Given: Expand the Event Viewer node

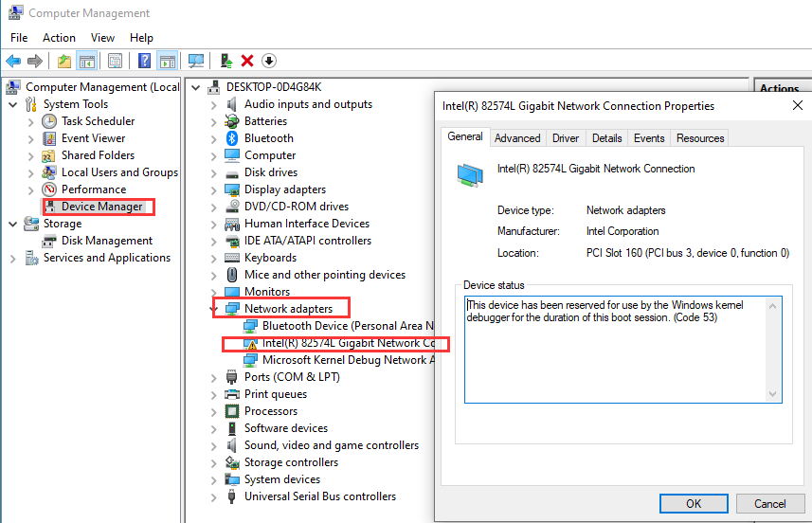Looking at the screenshot, I should (x=30, y=139).
